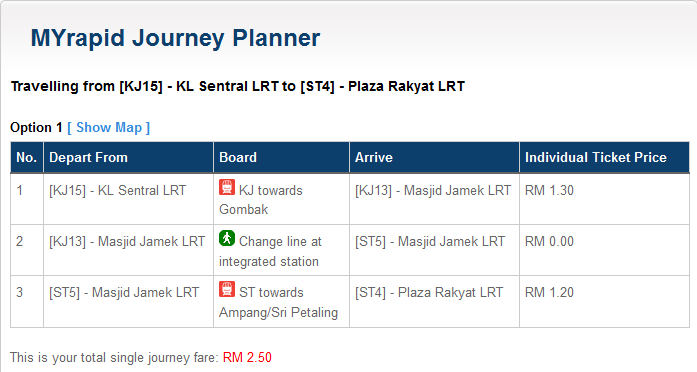This screenshot has width=697, height=372.
Task: Select the [ST4] - Plaza Rakyat LRT arrival cell
Action: click(x=434, y=301)
